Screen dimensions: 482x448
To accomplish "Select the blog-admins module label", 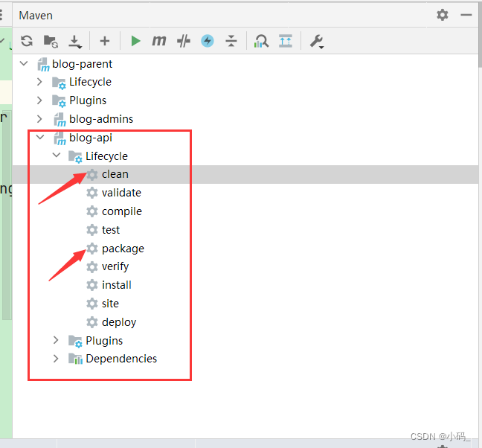I will coord(101,119).
